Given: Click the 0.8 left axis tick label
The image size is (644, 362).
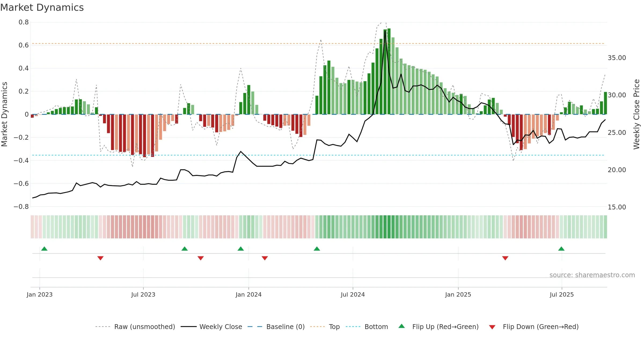Looking at the screenshot, I should 24,22.
